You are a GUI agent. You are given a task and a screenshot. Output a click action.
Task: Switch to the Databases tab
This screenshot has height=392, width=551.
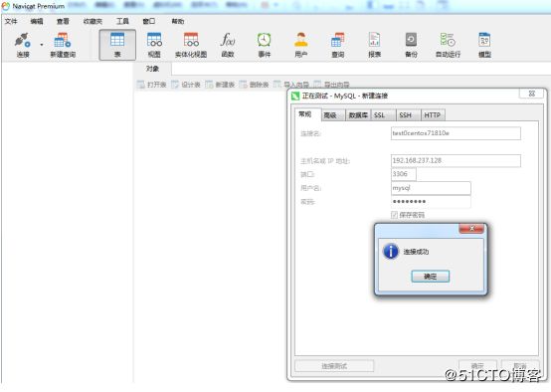pyautogui.click(x=358, y=115)
